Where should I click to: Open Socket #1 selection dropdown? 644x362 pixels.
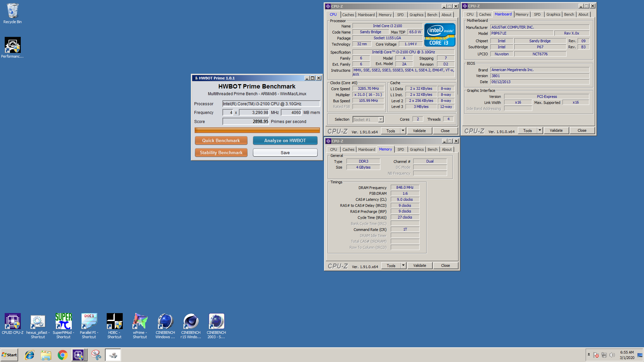[381, 120]
